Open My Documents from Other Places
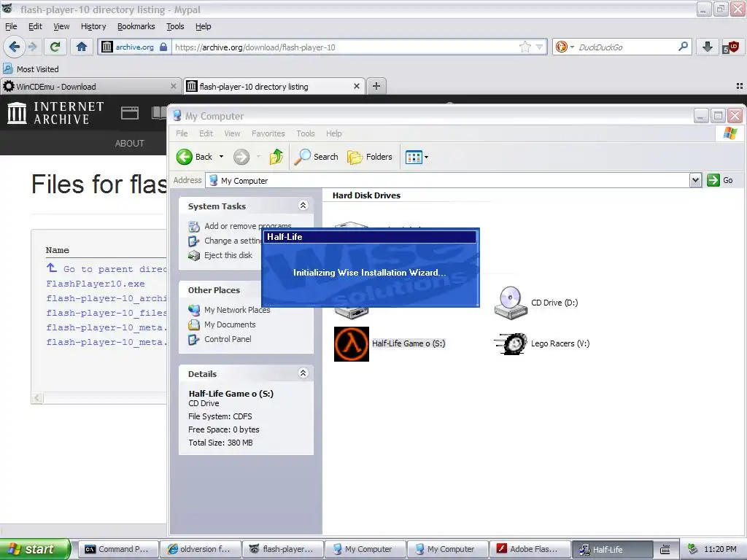 [x=230, y=324]
